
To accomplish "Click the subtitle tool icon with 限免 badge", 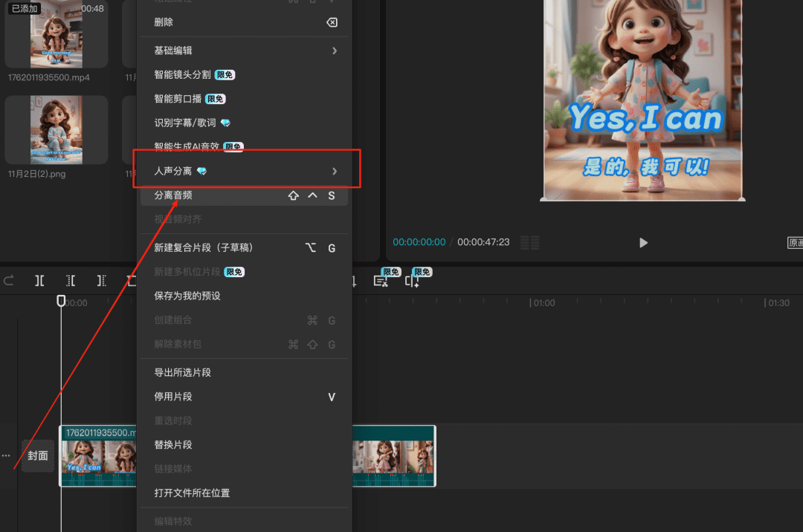I will [x=381, y=281].
